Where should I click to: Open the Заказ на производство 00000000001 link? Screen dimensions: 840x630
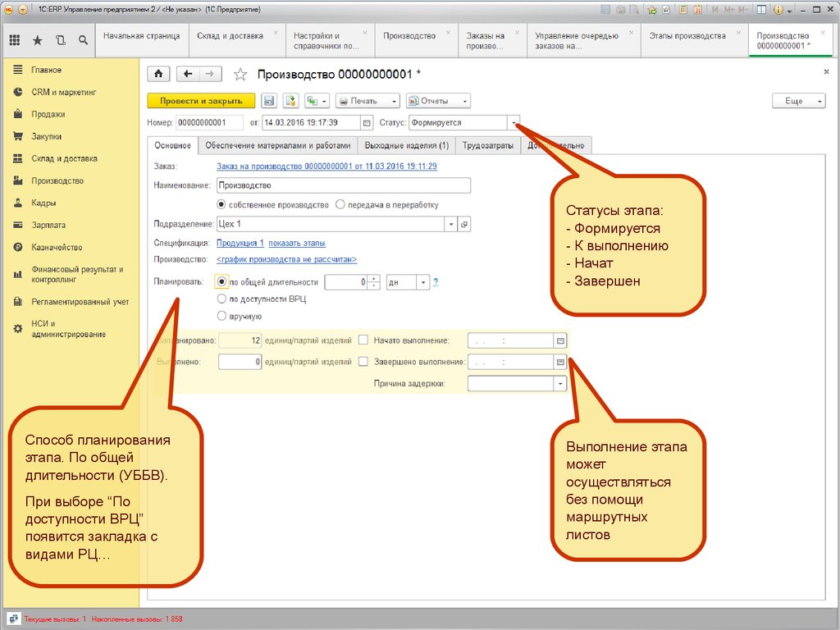(x=326, y=166)
